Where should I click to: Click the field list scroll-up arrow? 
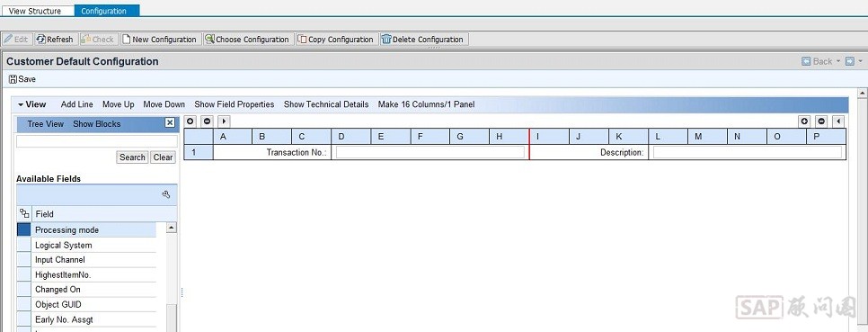coord(172,228)
